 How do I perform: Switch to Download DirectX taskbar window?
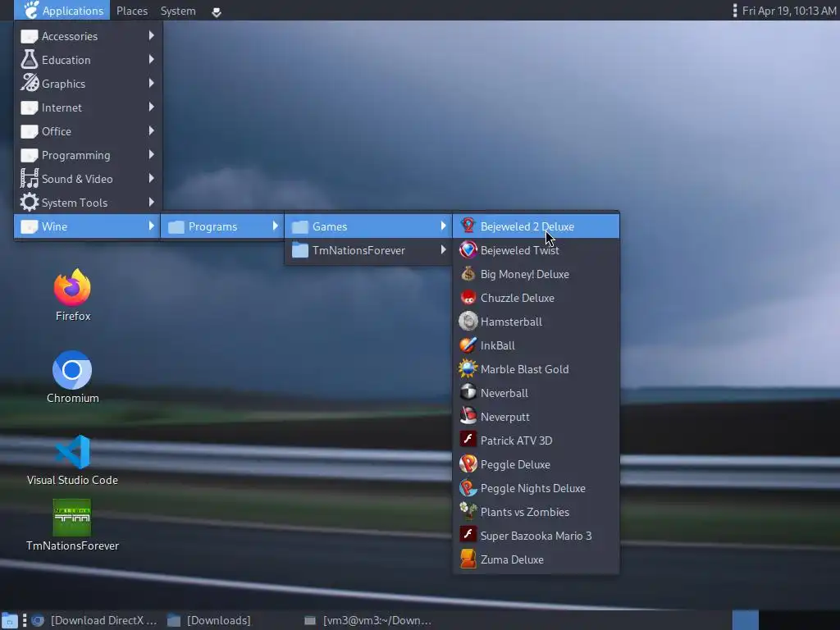tap(95, 620)
